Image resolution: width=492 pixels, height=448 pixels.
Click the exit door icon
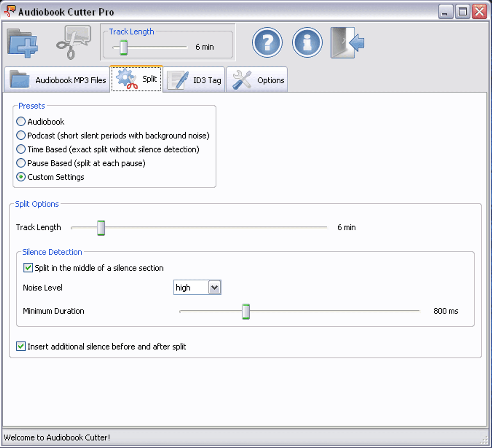pyautogui.click(x=348, y=43)
